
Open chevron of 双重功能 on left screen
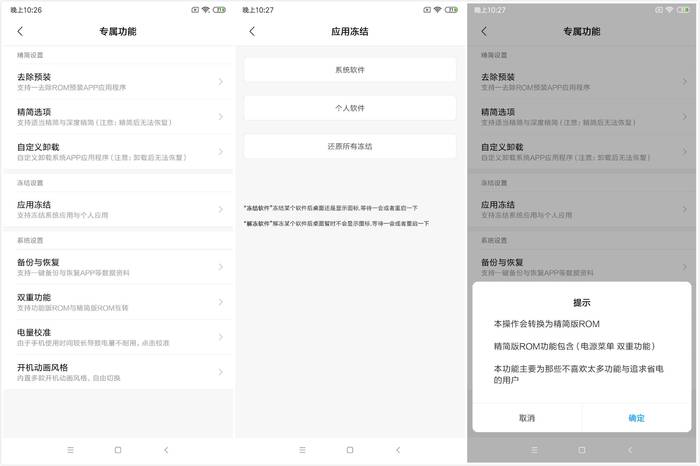pyautogui.click(x=221, y=302)
